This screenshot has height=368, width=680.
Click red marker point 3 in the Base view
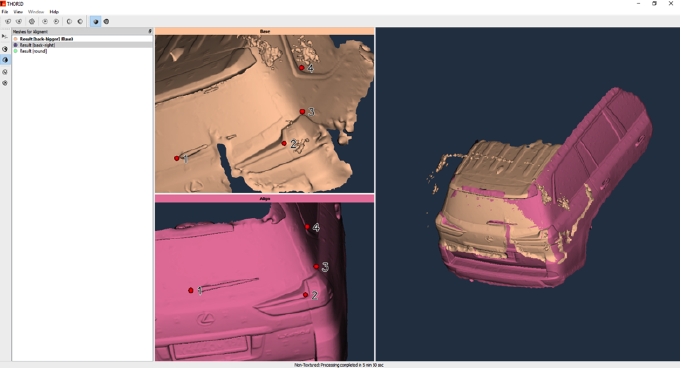click(302, 112)
